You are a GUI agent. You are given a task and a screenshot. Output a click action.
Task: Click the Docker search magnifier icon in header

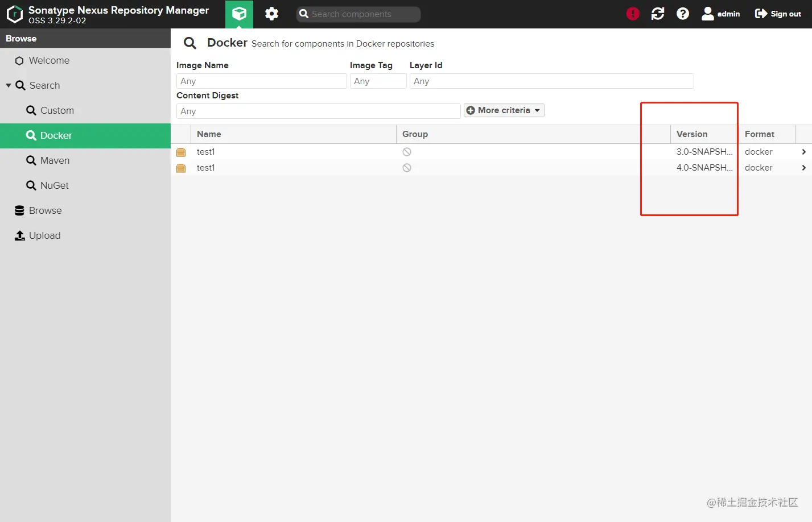[190, 43]
